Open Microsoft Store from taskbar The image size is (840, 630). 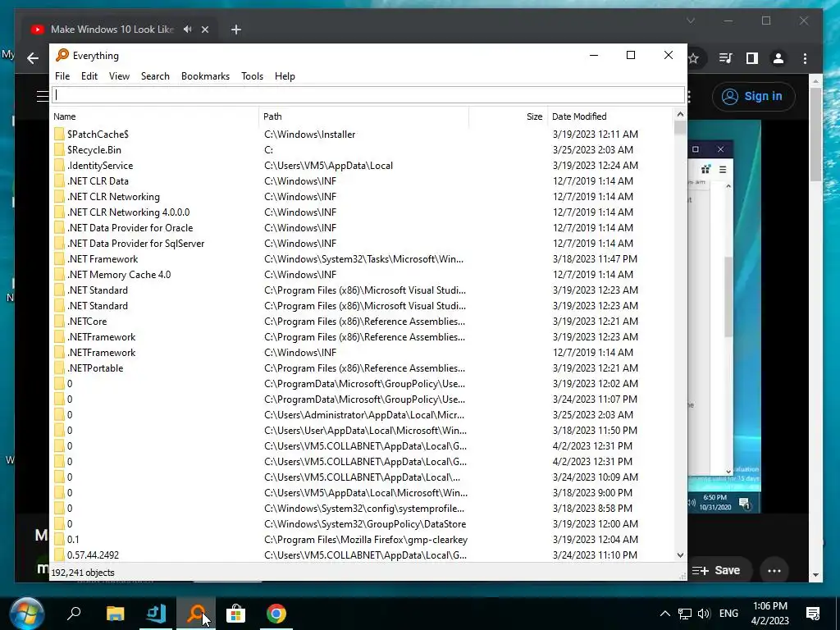point(235,614)
